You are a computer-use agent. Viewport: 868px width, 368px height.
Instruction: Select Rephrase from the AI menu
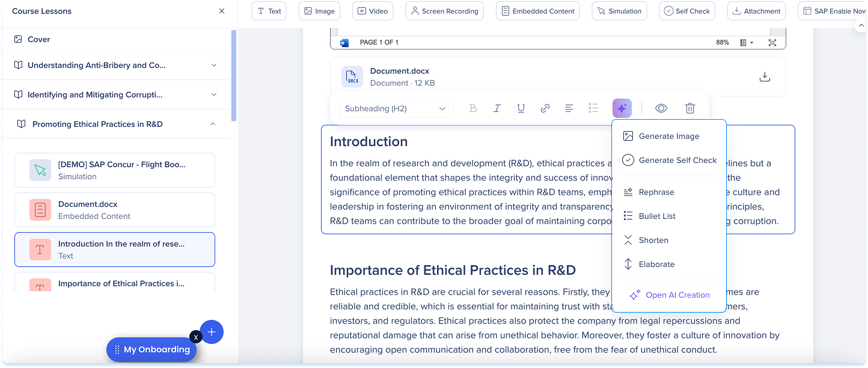pyautogui.click(x=656, y=192)
